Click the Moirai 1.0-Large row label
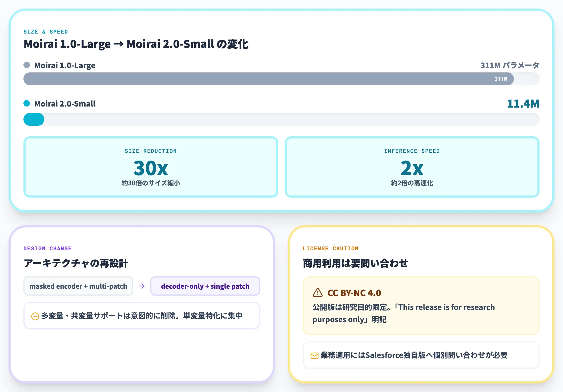The height and width of the screenshot is (392, 563). (65, 65)
